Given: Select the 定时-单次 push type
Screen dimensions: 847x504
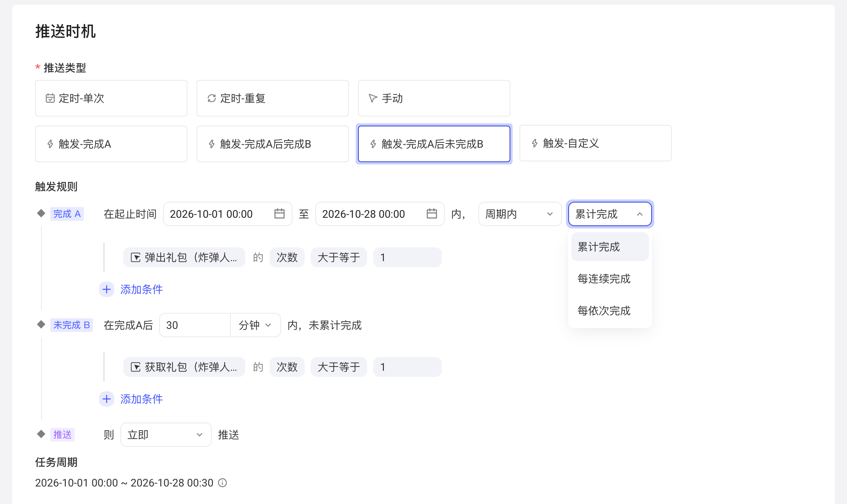Looking at the screenshot, I should pos(111,98).
